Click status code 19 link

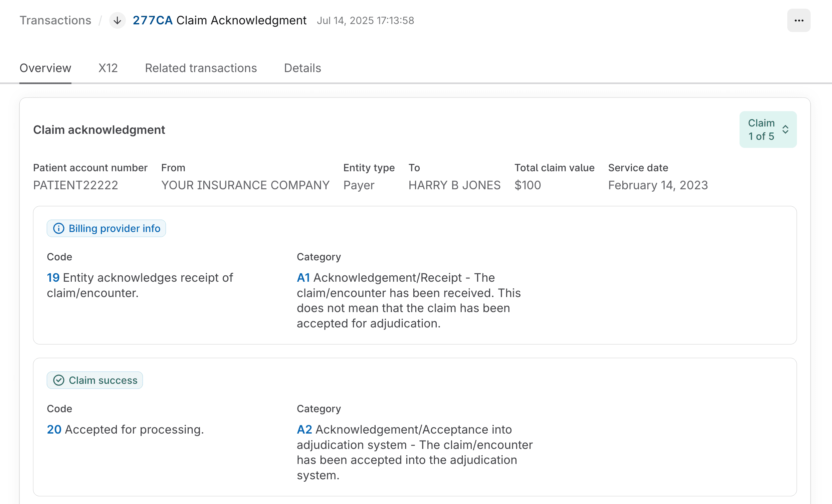pos(53,278)
